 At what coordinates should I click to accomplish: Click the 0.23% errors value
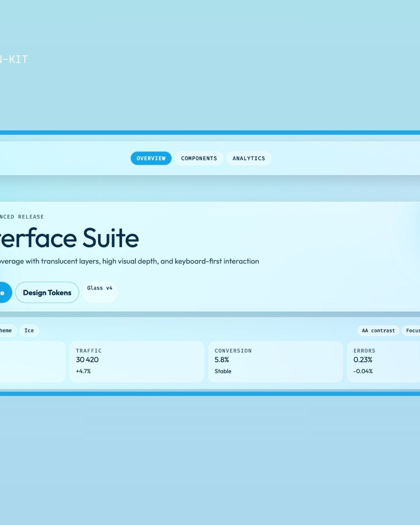(363, 360)
